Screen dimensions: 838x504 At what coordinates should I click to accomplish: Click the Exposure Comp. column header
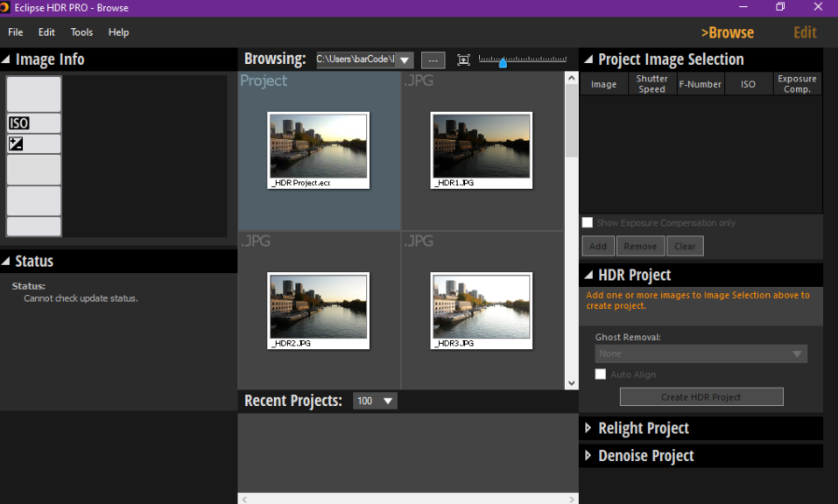(x=797, y=84)
